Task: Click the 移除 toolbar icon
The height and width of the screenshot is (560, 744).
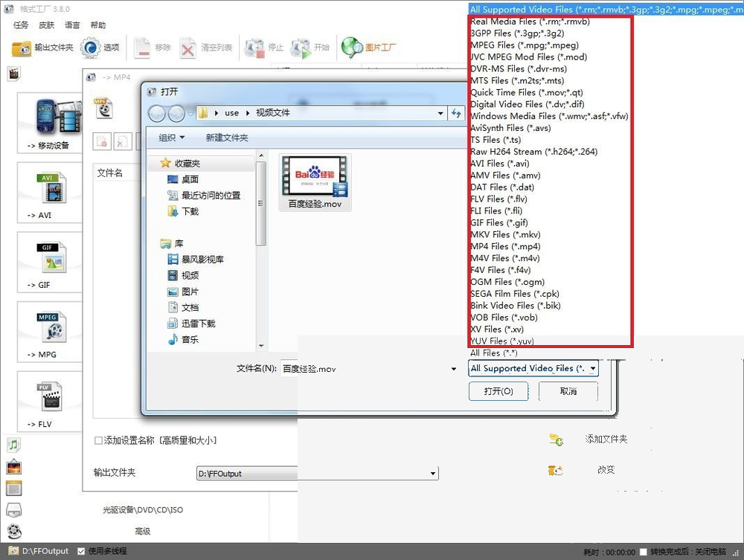Action: 142,48
